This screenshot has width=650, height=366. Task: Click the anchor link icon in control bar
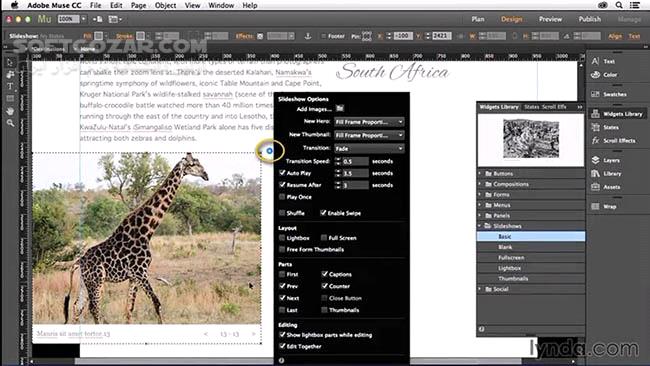coord(308,36)
